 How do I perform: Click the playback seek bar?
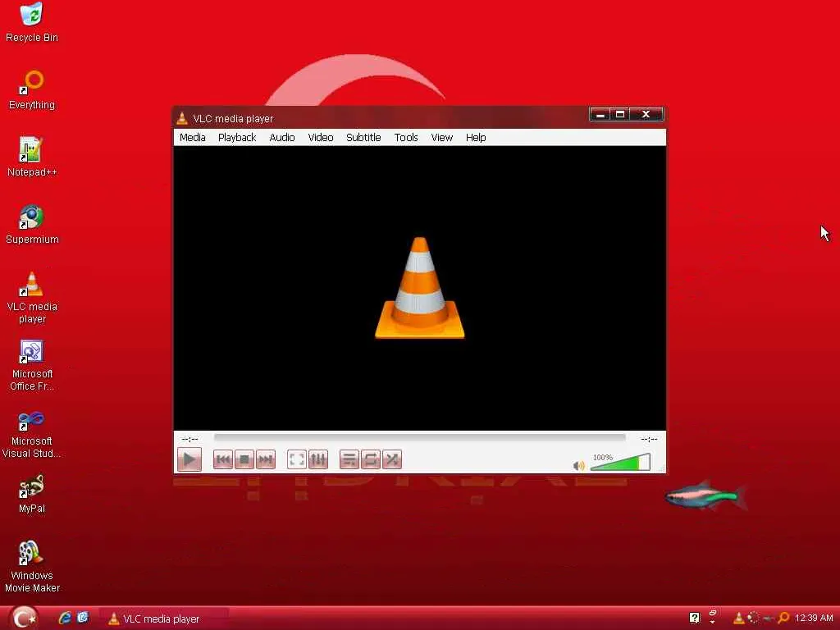419,438
